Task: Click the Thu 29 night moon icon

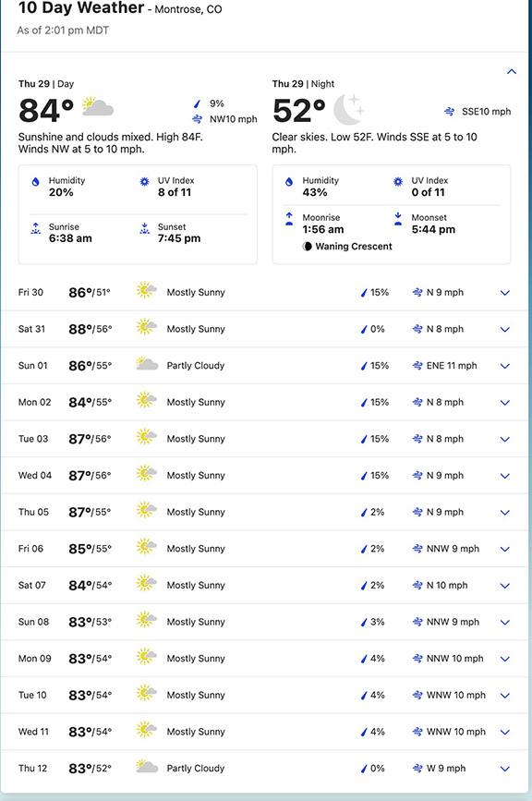Action: [x=349, y=109]
